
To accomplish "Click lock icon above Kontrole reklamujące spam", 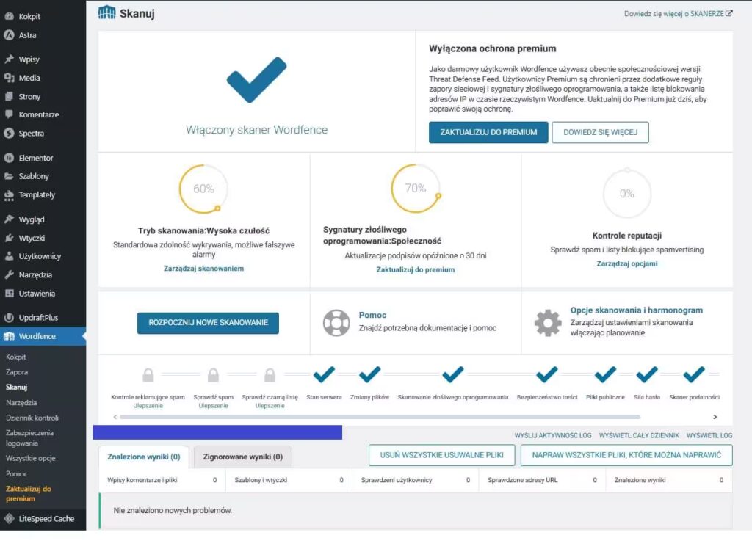I will [148, 375].
